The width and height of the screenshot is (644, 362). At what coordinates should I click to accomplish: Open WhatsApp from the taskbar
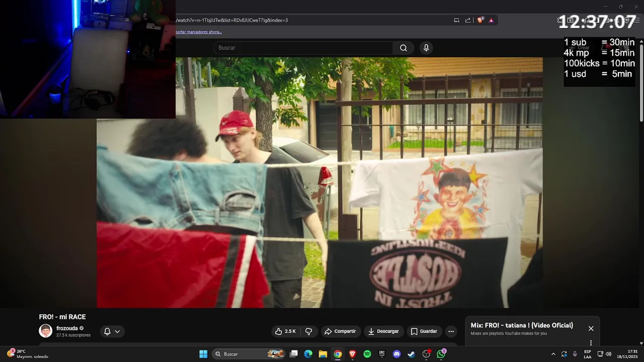click(441, 354)
